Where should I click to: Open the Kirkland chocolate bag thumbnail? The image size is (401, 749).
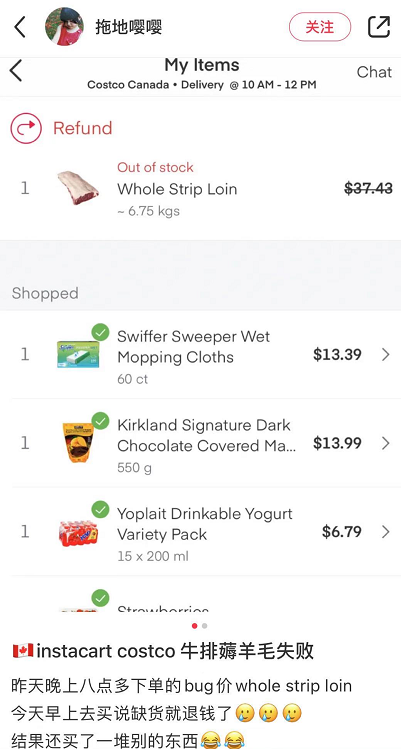point(78,442)
